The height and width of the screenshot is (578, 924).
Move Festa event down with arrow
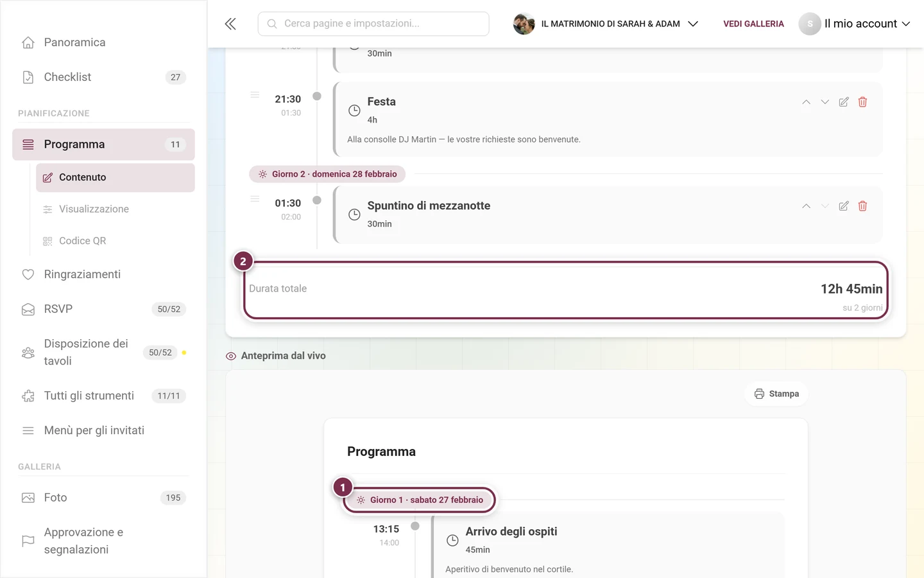click(x=825, y=102)
